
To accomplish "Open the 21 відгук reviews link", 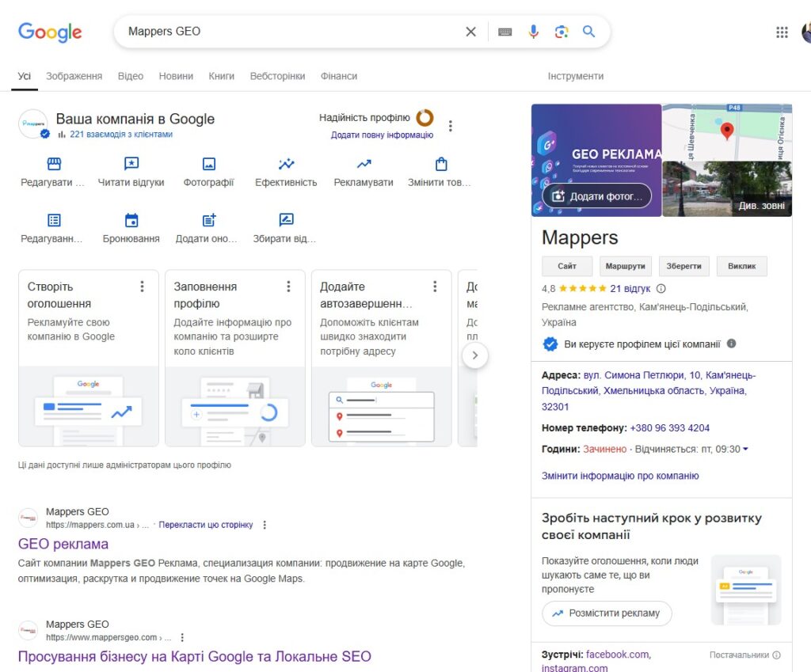I will point(630,288).
